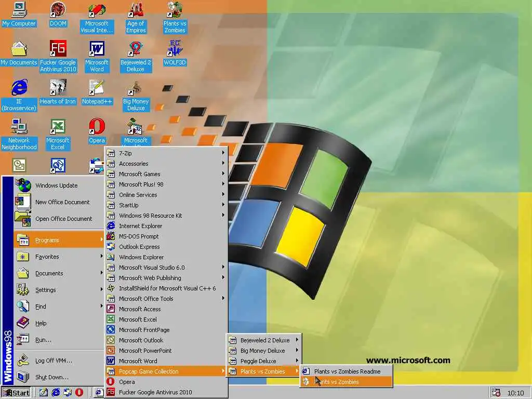Viewport: 532px width, 399px height.
Task: Launch highlighted Plants vs Zombies menu entry
Action: 346,382
